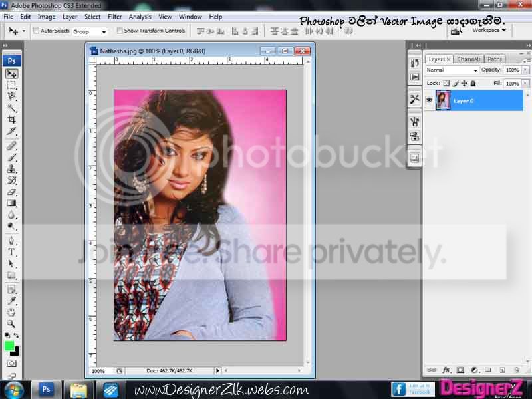The height and width of the screenshot is (399, 532).
Task: Open the Windows Start button
Action: (x=14, y=390)
